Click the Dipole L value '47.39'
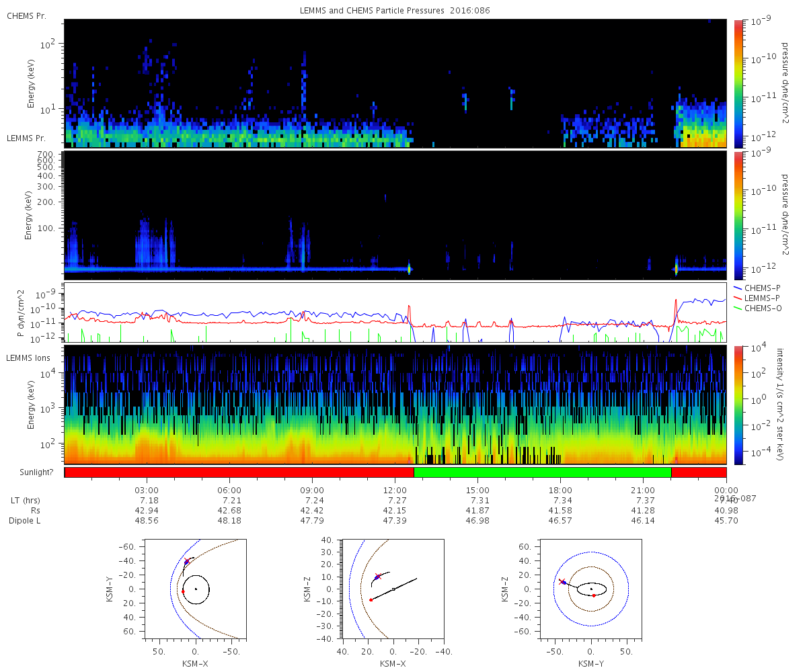The width and height of the screenshot is (807, 672). tap(395, 521)
